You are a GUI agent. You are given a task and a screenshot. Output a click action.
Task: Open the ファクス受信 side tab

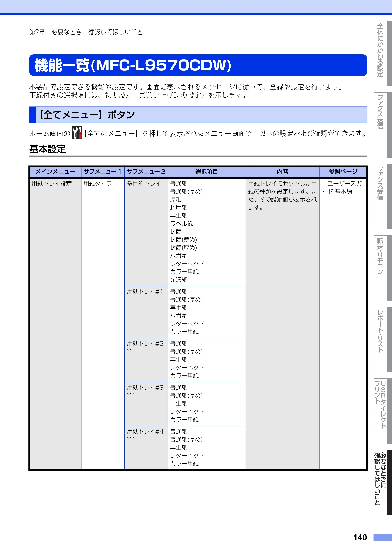[383, 196]
